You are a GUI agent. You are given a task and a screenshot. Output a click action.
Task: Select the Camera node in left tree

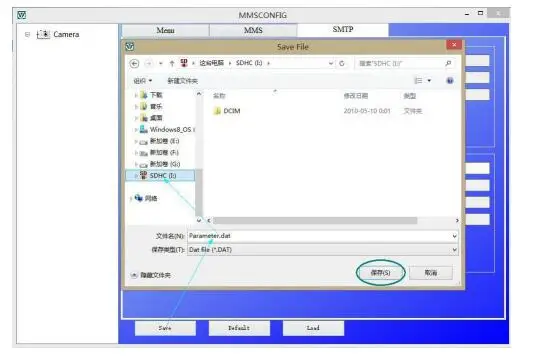[x=58, y=34]
